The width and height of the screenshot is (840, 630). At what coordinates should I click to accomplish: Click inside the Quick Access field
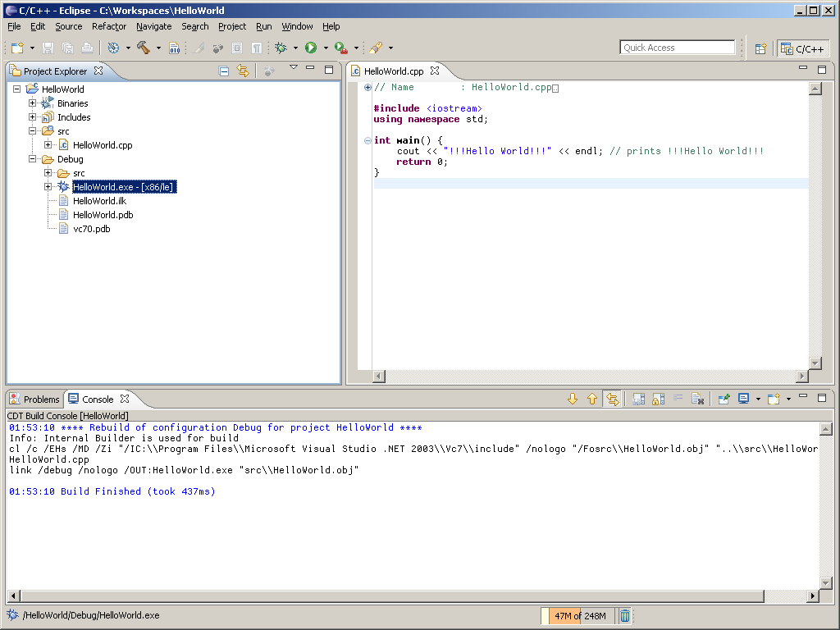[677, 47]
